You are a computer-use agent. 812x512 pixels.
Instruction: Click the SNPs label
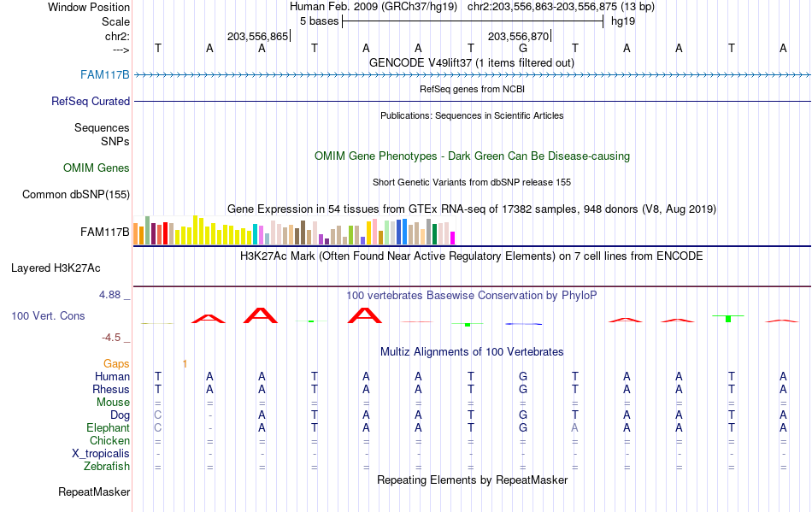(x=115, y=141)
